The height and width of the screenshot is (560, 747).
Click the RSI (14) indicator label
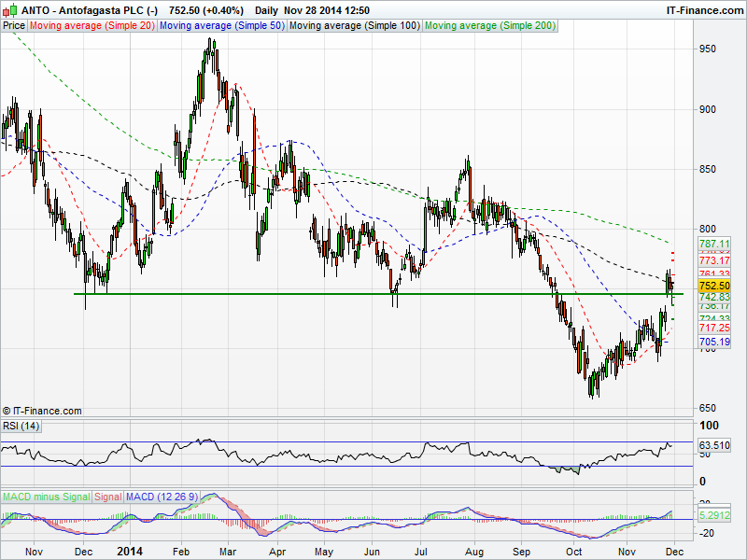[x=21, y=427]
